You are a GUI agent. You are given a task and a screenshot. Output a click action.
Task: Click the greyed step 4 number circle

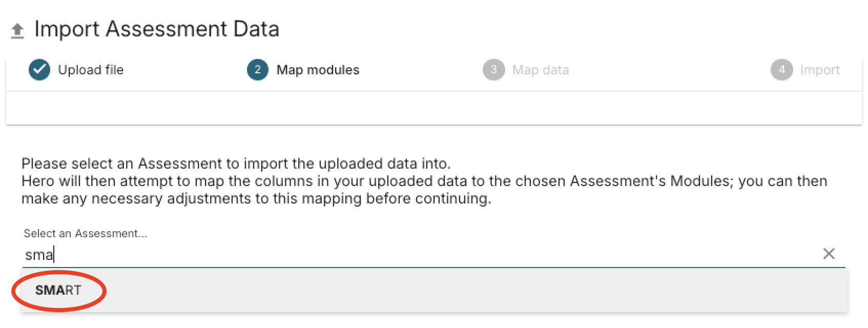pyautogui.click(x=782, y=70)
